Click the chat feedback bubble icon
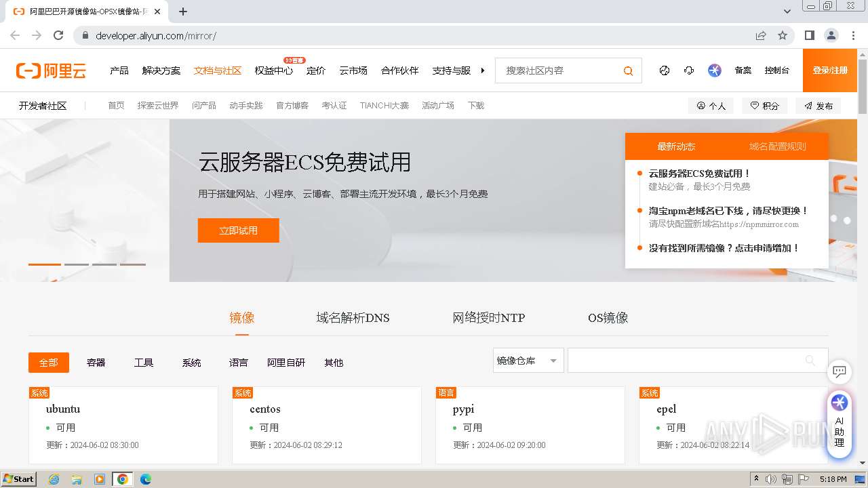868x488 pixels. [x=840, y=371]
